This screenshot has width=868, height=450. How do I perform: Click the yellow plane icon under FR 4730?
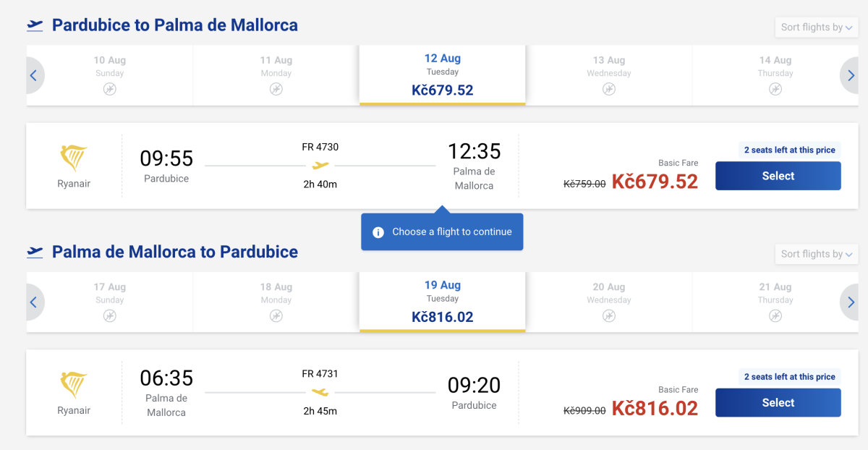[320, 166]
